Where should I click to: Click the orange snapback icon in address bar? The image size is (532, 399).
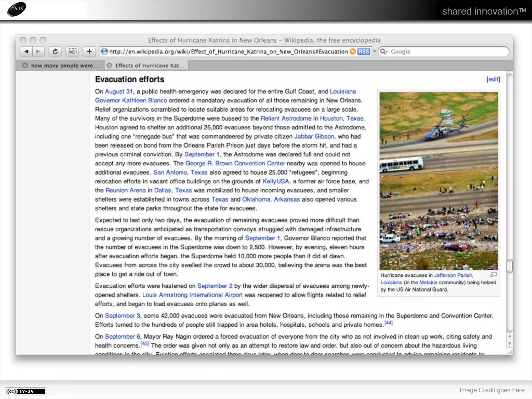pyautogui.click(x=353, y=52)
